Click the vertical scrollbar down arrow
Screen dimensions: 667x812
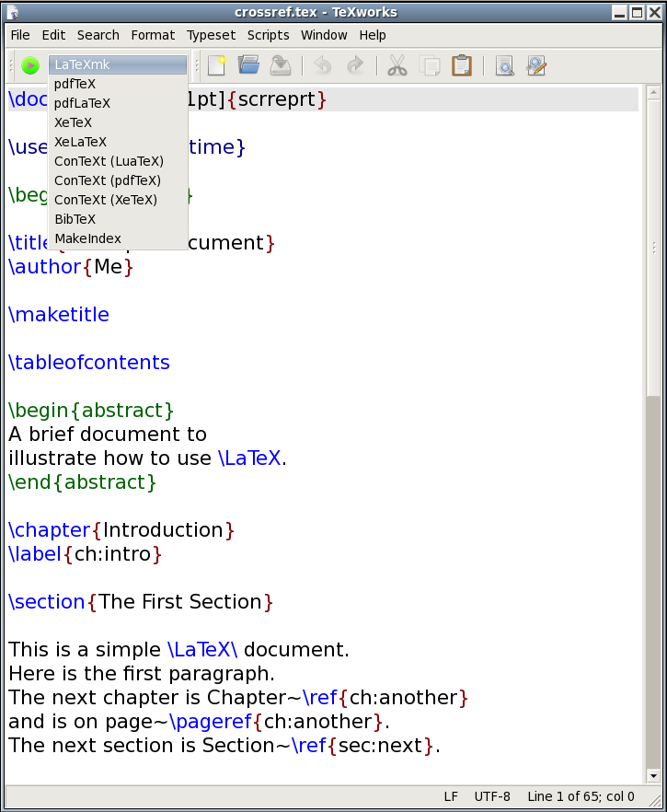653,775
